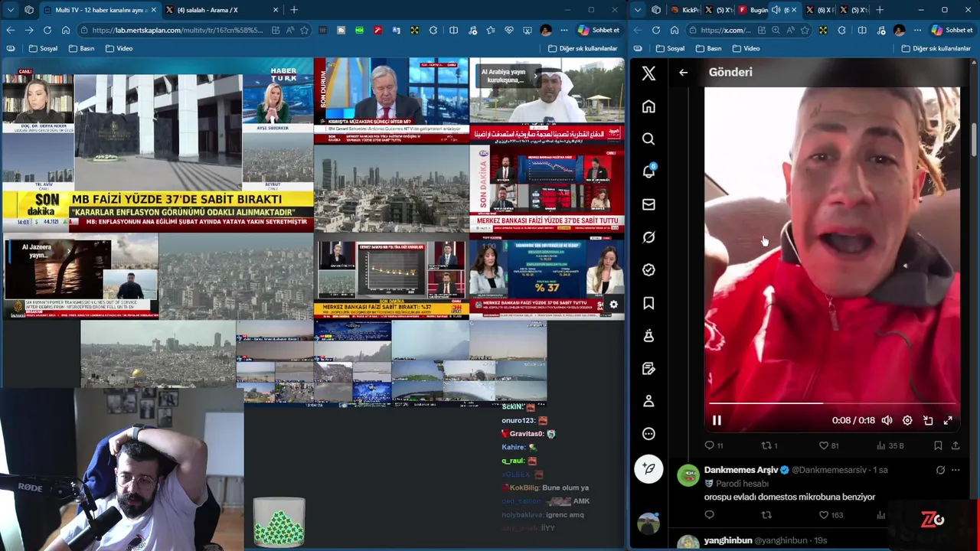Switch to KickPc tab in right window
Viewport: 980px width, 551px height.
[685, 10]
